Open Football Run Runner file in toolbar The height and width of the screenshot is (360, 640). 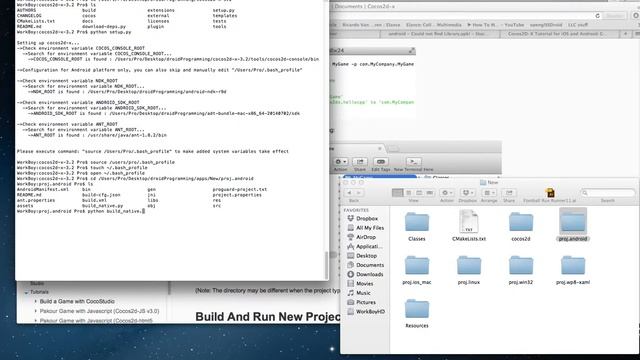[550, 193]
